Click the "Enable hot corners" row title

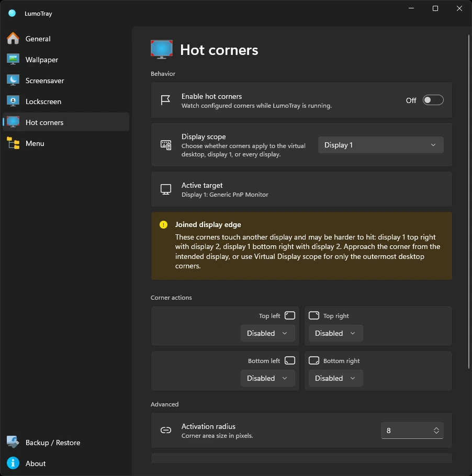[212, 96]
